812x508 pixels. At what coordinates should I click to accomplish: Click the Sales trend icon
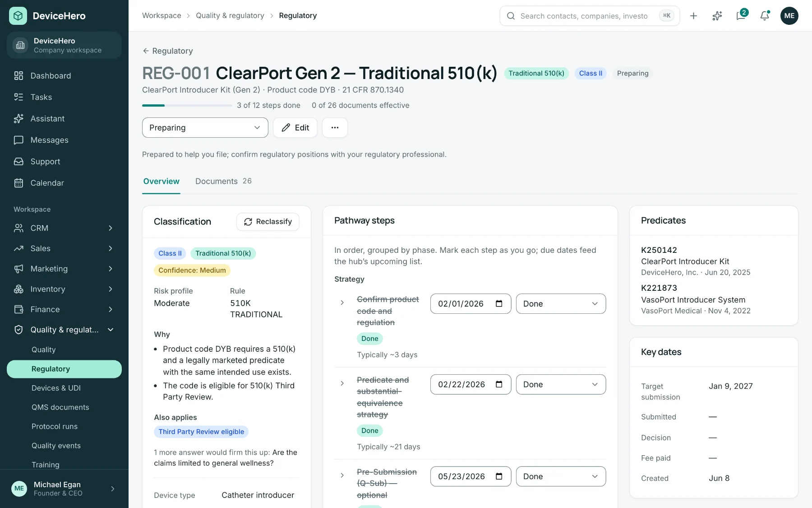coord(18,248)
